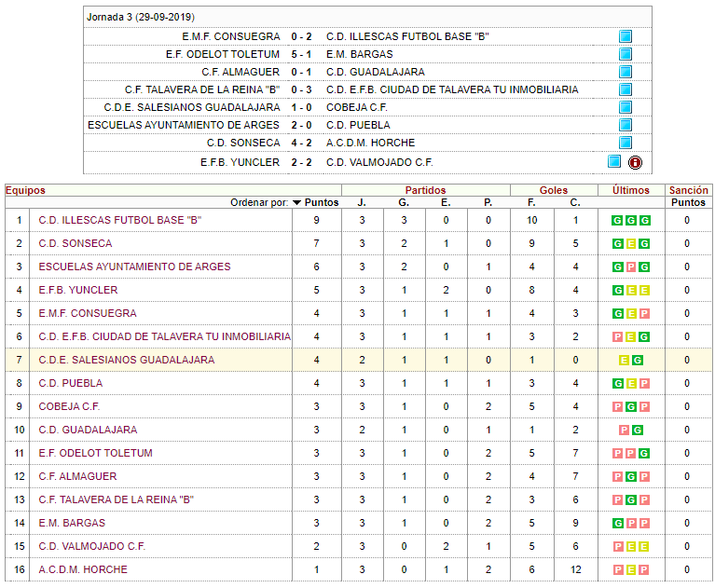The height and width of the screenshot is (588, 715).
Task: Click pink P badge in E.M.F. Consuegra row
Action: tap(644, 314)
